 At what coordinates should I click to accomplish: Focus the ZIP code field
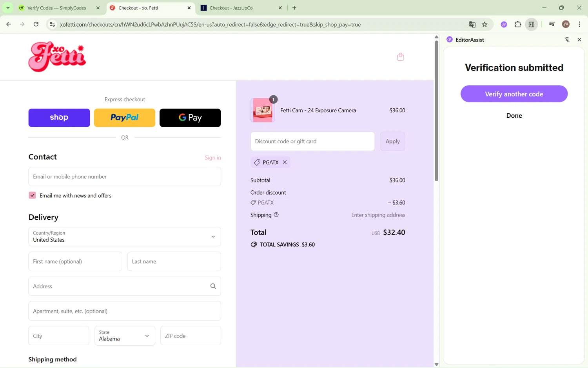pyautogui.click(x=191, y=336)
